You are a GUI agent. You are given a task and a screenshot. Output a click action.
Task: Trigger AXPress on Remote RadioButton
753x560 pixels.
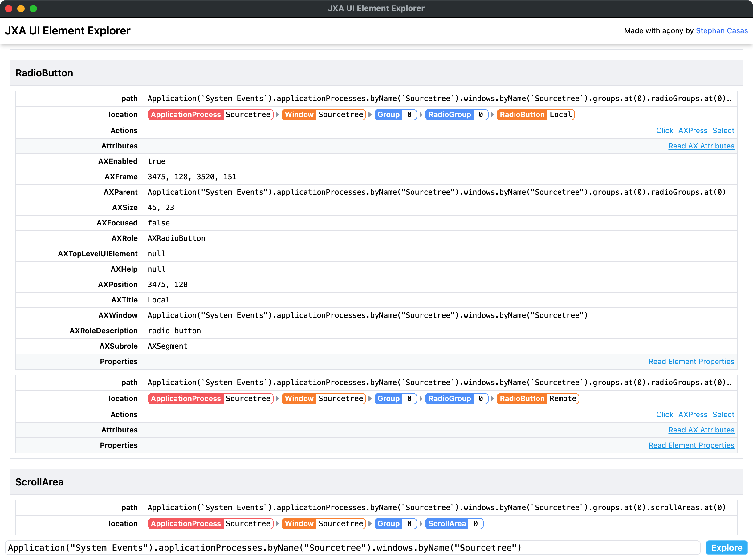(693, 414)
